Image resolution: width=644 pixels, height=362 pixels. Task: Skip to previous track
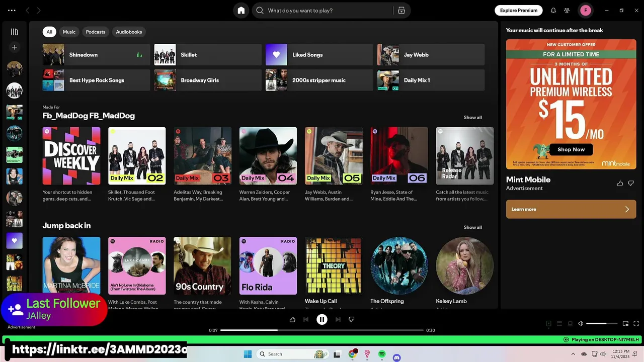306,319
